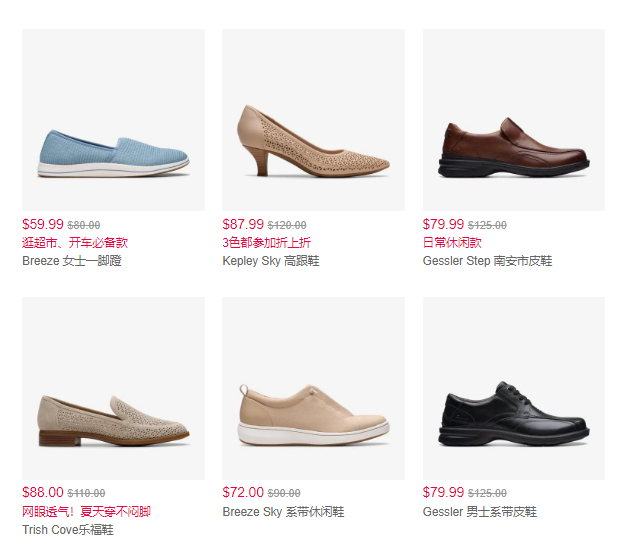632x560 pixels.
Task: Click the $87.99 sale price
Action: [243, 224]
